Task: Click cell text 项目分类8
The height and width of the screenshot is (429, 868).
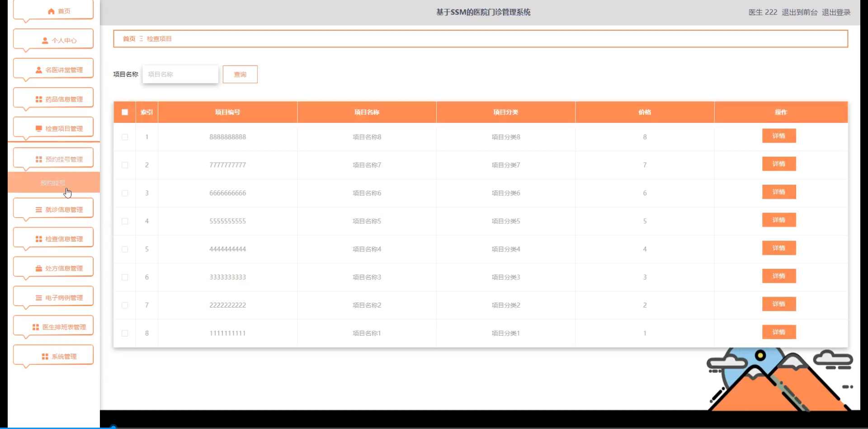Action: tap(506, 137)
